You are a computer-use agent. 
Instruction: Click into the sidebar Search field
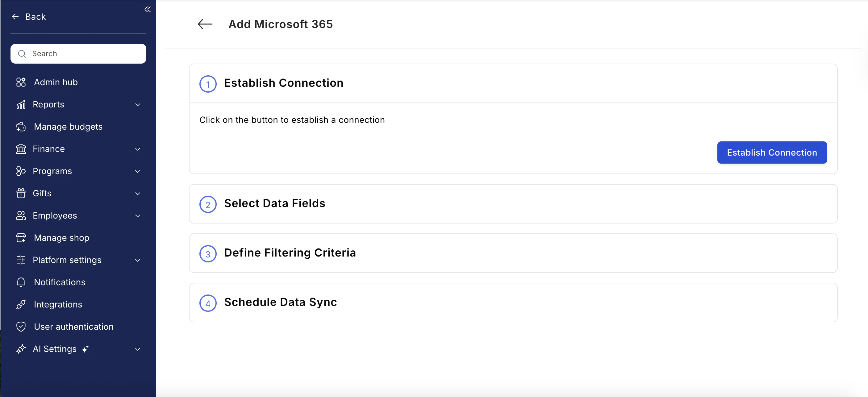[78, 54]
